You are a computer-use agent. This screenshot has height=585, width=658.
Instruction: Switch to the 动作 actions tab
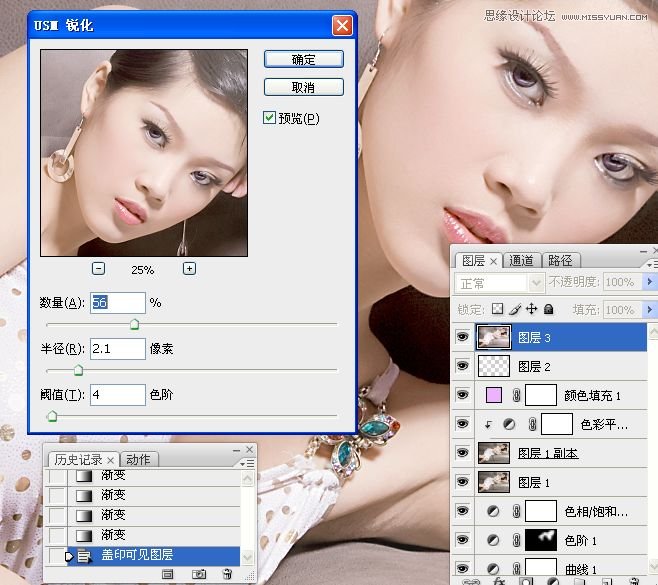(x=138, y=460)
